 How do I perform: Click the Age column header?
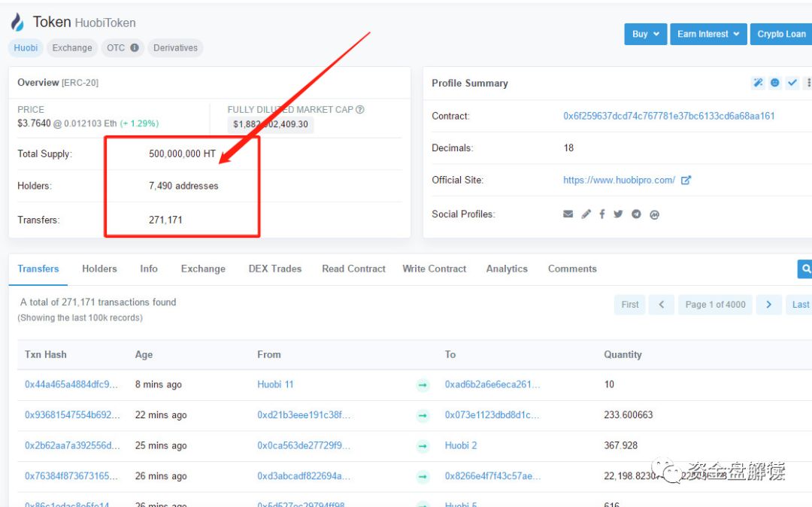144,355
